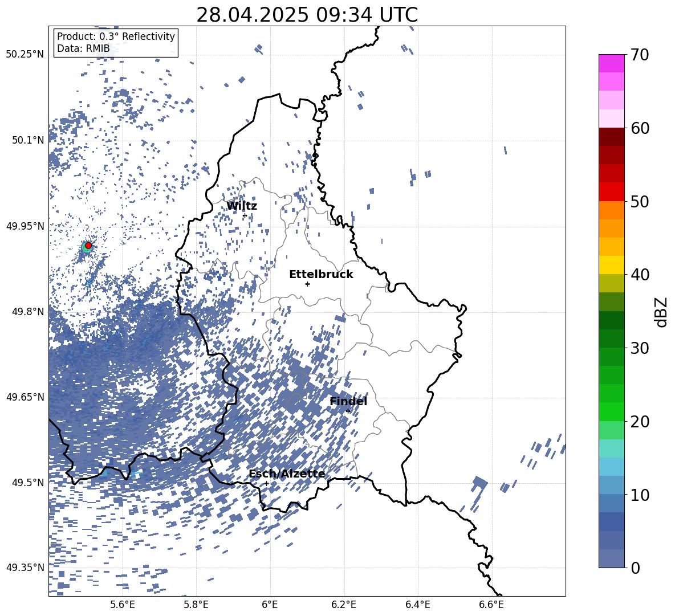Click the 'Product: 0.3° Reflectivity' text
675x616 pixels.
click(116, 36)
